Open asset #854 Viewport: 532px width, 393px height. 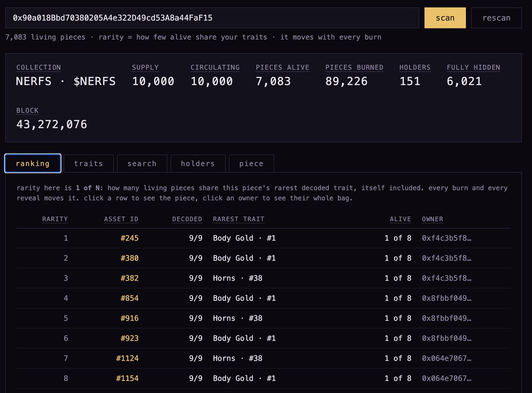click(x=129, y=298)
